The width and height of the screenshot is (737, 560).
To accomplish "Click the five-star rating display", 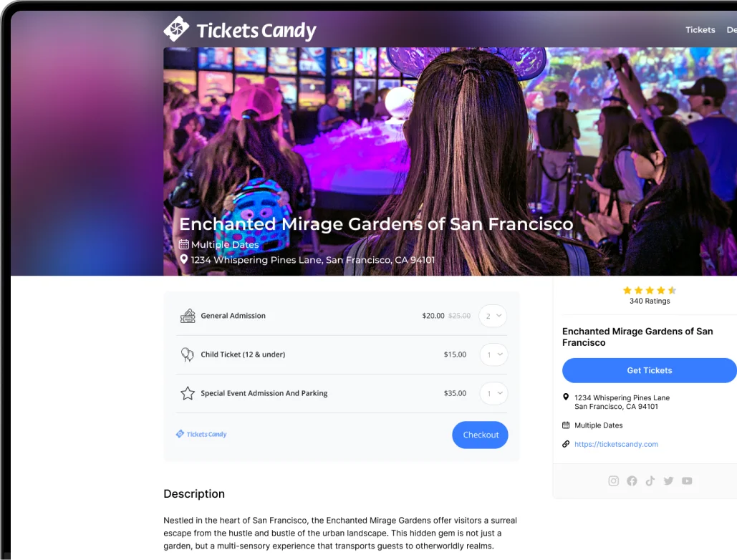I will pos(649,290).
